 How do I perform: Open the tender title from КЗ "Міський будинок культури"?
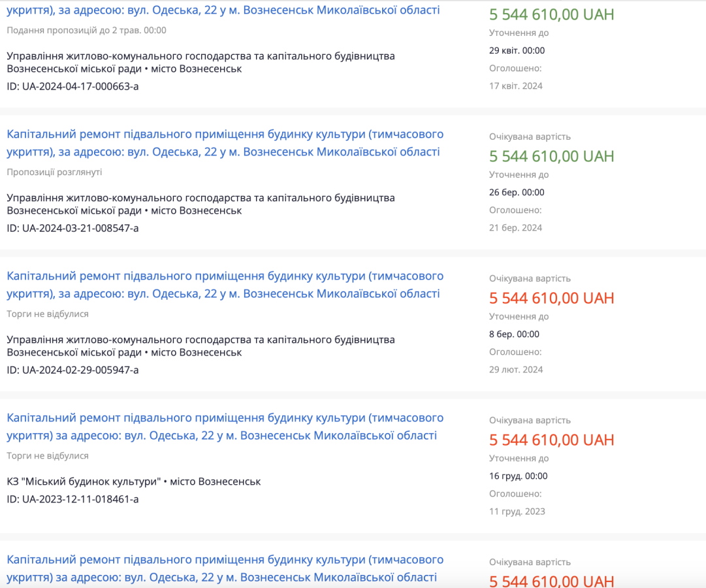point(225,427)
